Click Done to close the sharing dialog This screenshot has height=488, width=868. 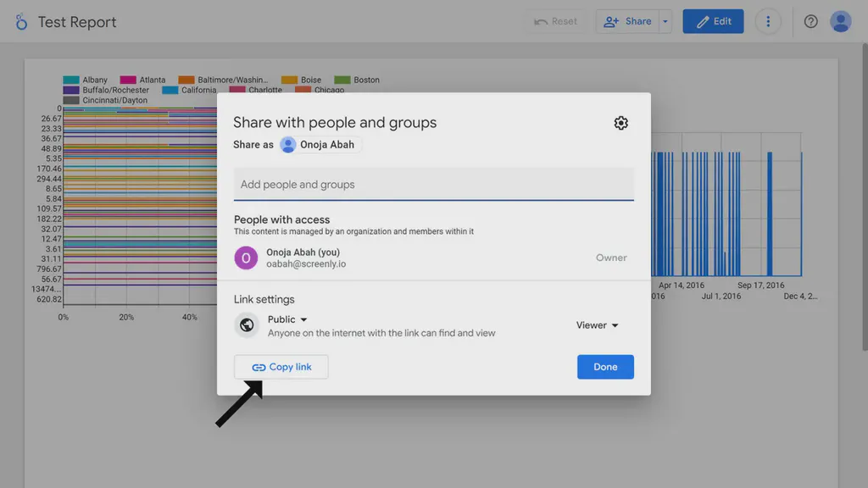pos(605,366)
